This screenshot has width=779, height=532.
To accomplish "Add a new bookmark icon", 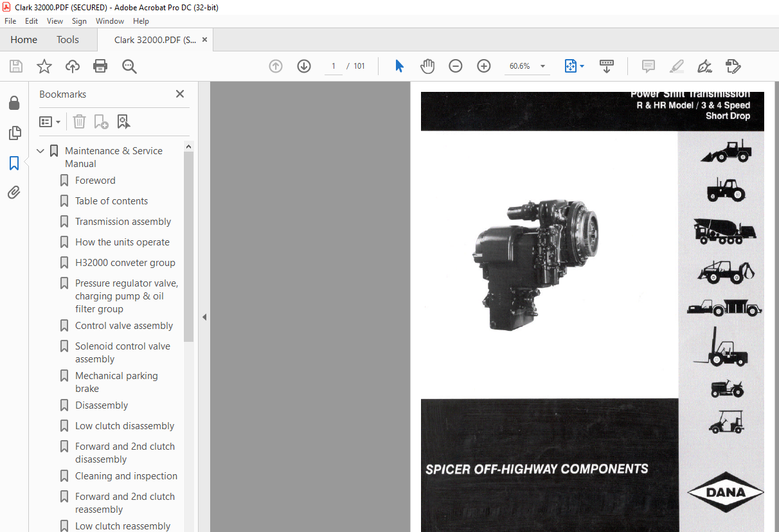I will (x=101, y=121).
